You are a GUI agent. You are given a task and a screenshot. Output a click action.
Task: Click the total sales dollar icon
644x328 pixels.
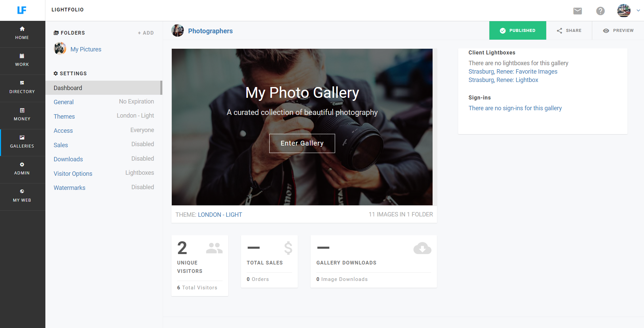tap(288, 248)
